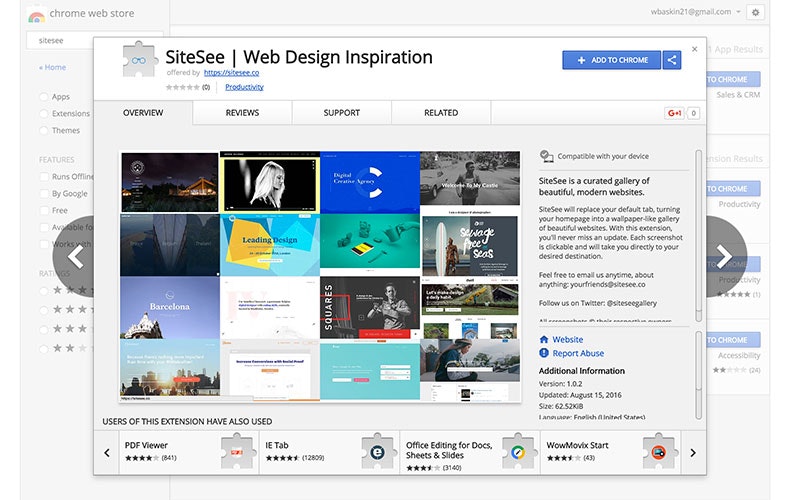The height and width of the screenshot is (500, 800).
Task: Click the Welcome To My Castle thumbnail
Action: click(x=470, y=179)
